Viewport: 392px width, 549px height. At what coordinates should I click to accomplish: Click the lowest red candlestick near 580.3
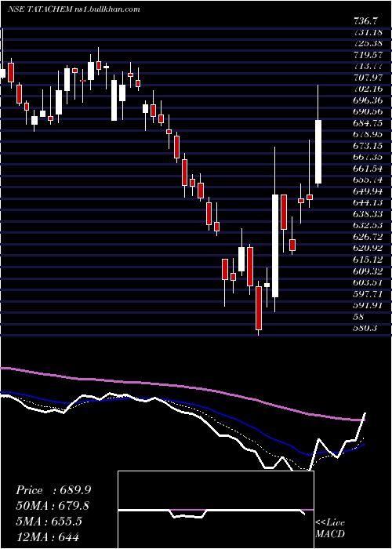click(x=259, y=308)
